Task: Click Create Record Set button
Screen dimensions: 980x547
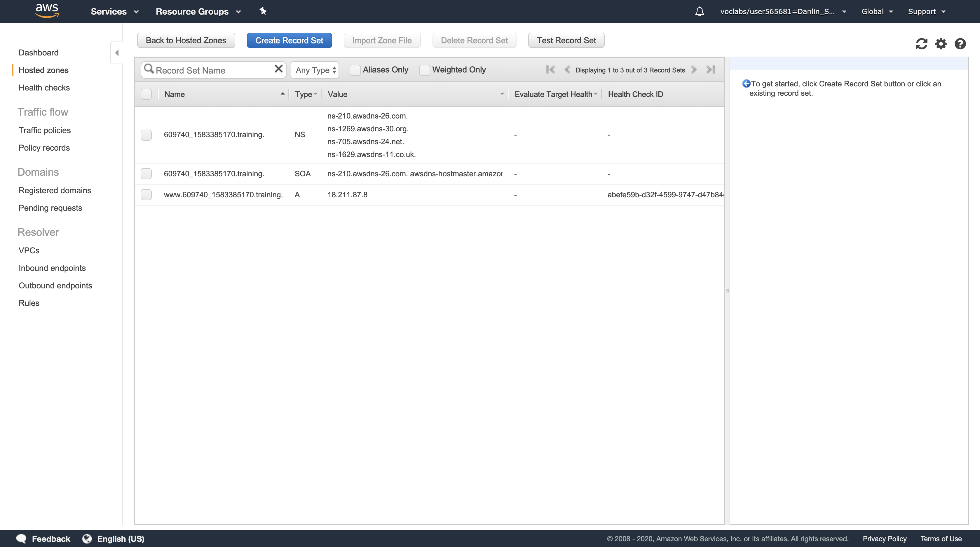Action: tap(289, 40)
